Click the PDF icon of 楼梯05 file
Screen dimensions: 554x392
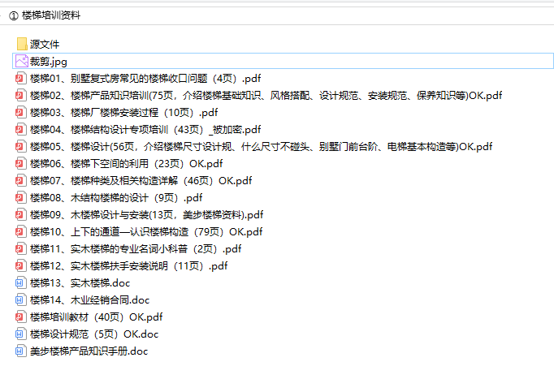point(21,146)
